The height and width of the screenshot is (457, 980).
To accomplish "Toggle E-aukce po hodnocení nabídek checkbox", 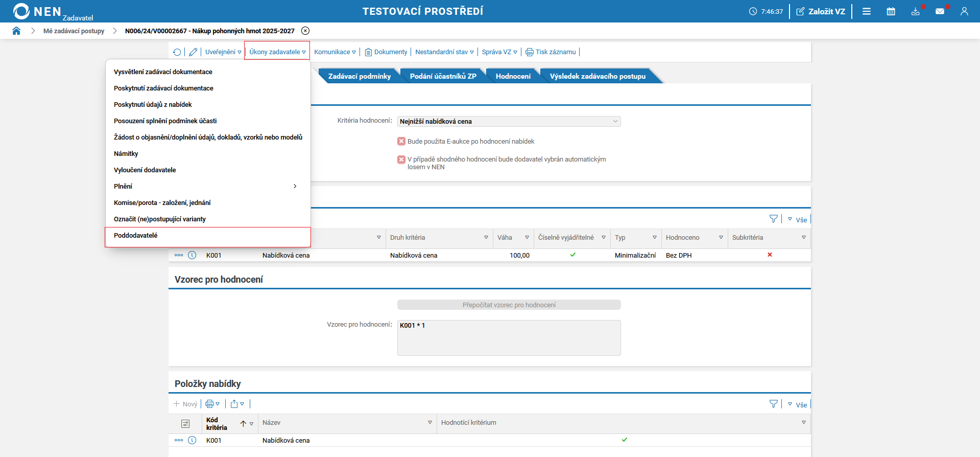I will (x=401, y=141).
